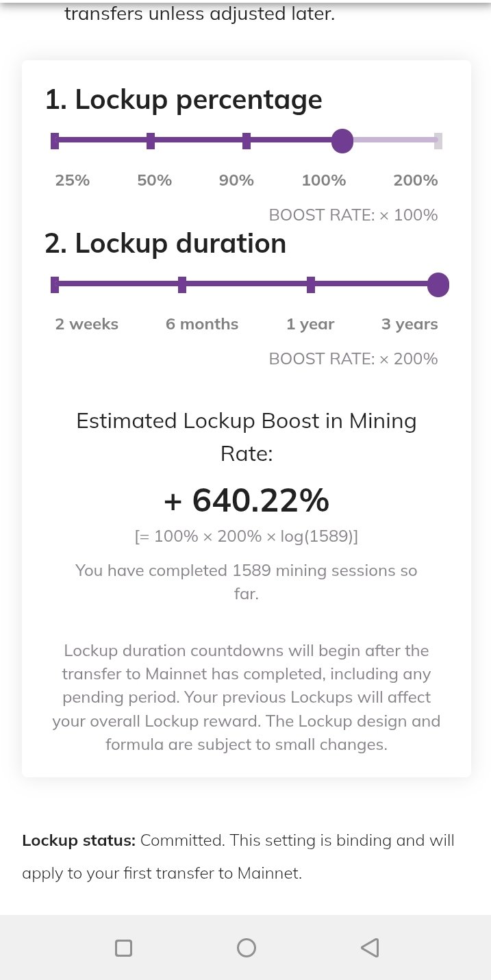Set lockup duration to 2 weeks
491x980 pixels.
click(55, 285)
